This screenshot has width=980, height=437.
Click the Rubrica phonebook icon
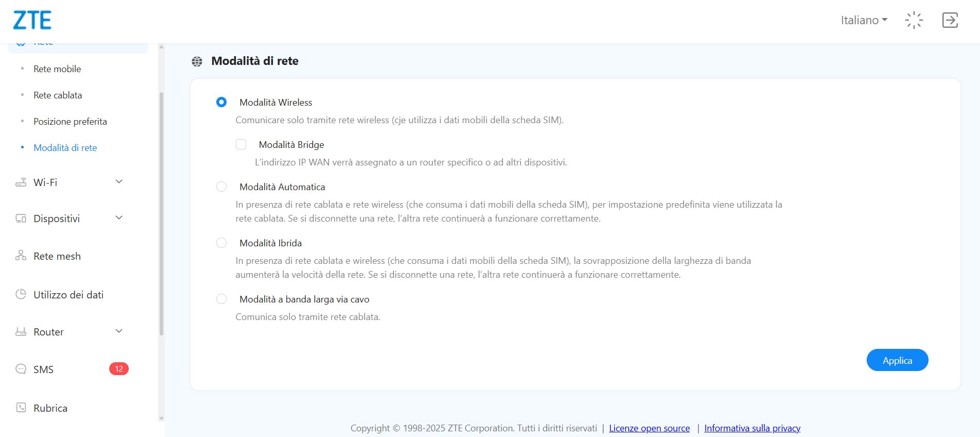pos(21,408)
